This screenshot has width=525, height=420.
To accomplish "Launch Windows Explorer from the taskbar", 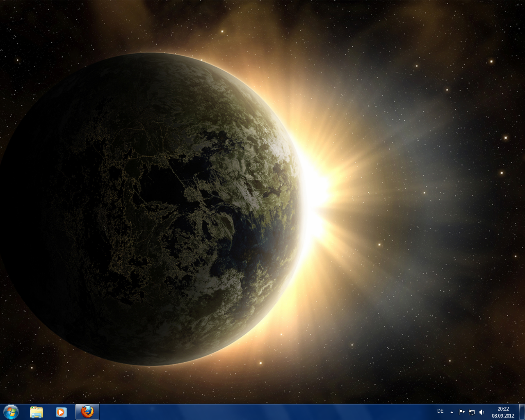I will [37, 412].
